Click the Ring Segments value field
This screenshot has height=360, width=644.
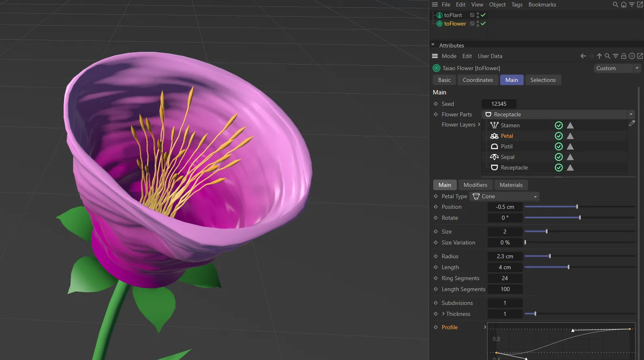pyautogui.click(x=505, y=278)
